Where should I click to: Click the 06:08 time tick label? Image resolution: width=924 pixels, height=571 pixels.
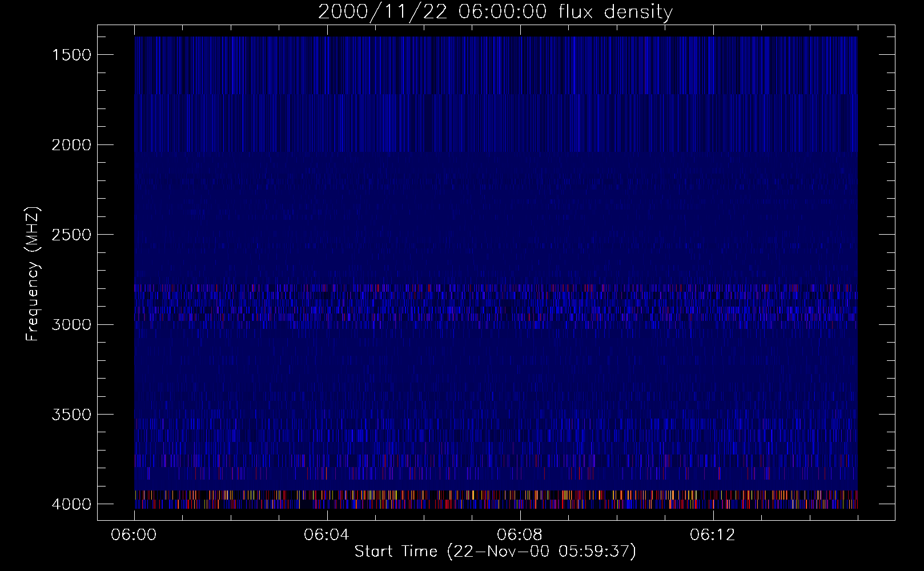point(520,535)
